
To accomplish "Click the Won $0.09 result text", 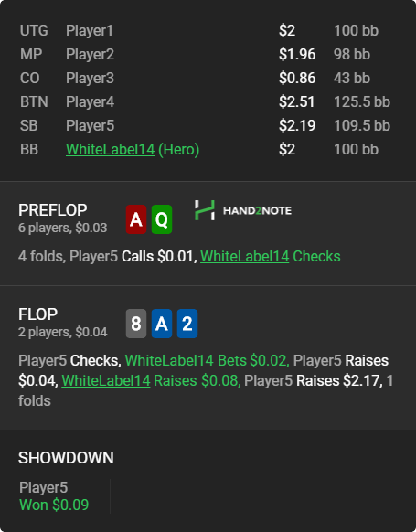I will coord(54,505).
